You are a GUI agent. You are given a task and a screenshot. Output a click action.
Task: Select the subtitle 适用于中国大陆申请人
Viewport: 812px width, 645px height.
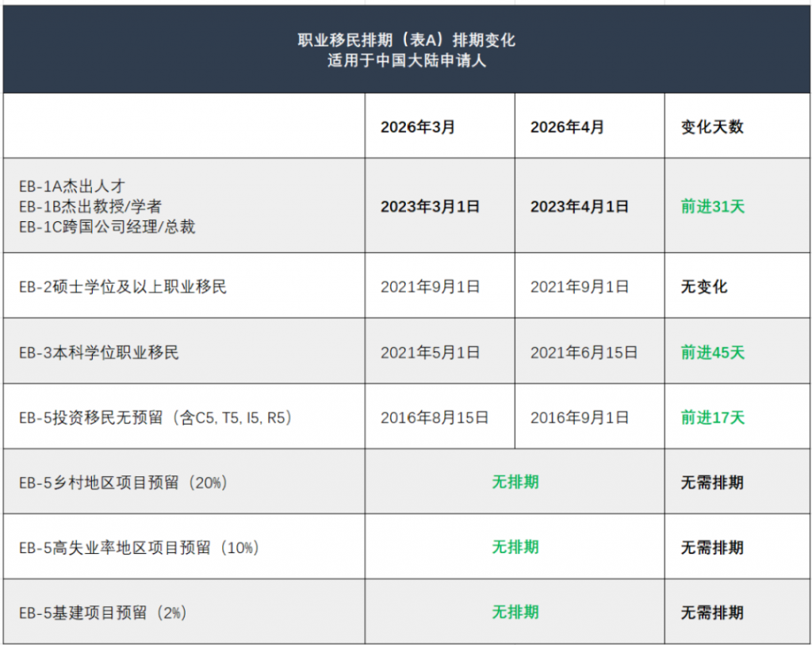[x=406, y=60]
